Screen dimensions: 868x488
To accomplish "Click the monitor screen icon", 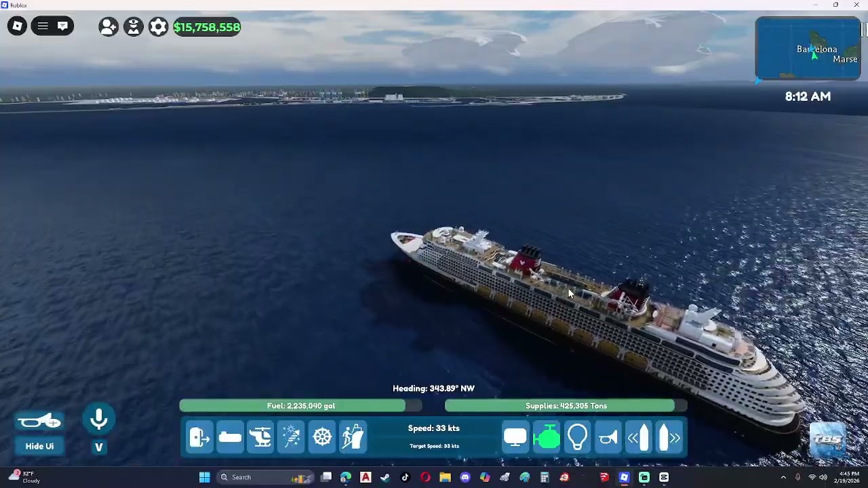I will (515, 437).
